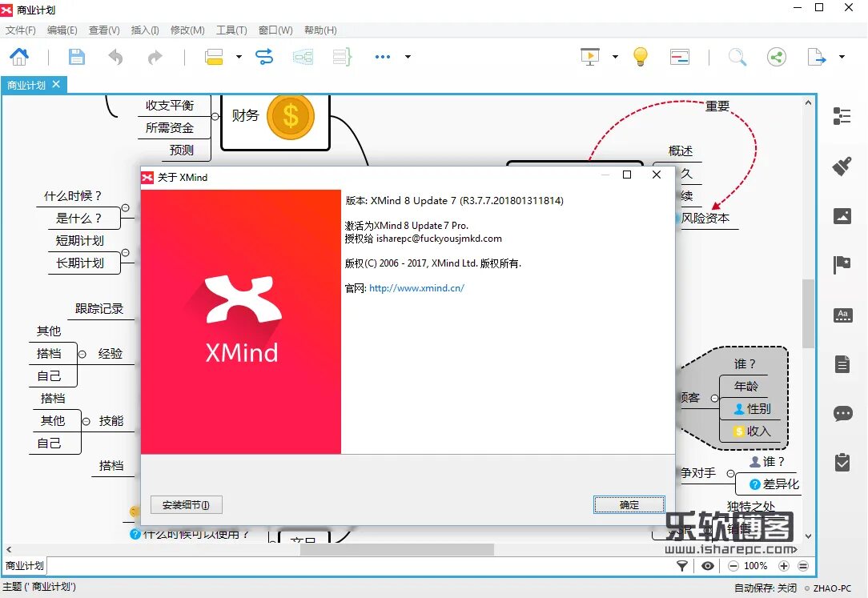This screenshot has height=598, width=868.
Task: Open the Task Info clipboard panel
Action: [x=842, y=462]
